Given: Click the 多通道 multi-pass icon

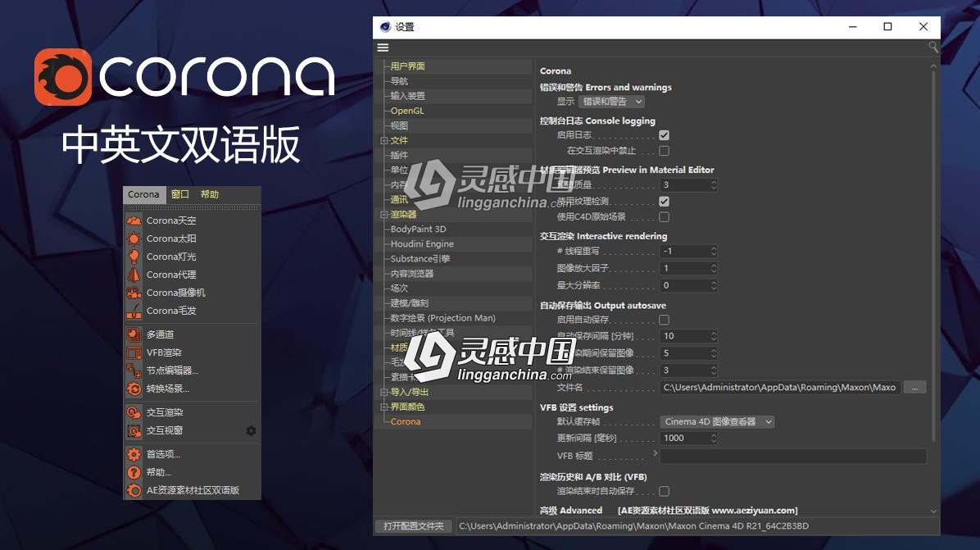Looking at the screenshot, I should tap(134, 334).
